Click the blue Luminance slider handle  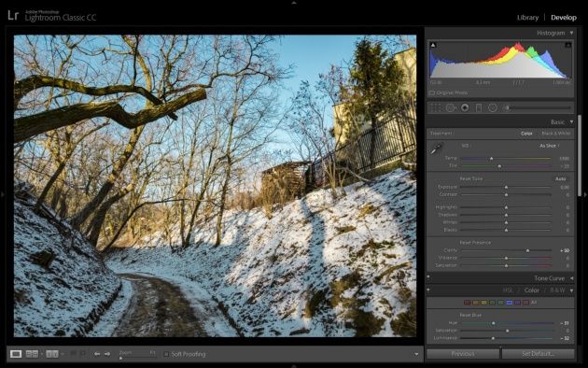[x=493, y=338]
